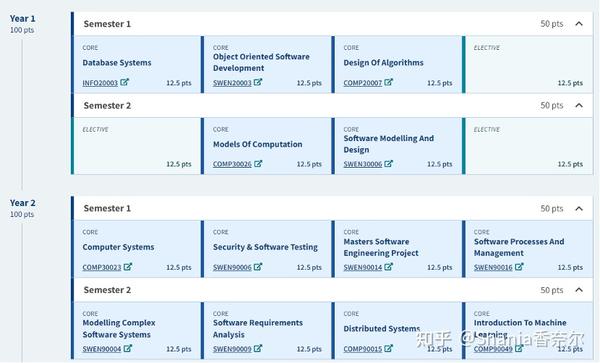The height and width of the screenshot is (363, 600).
Task: Collapse Year 1 Semester 2 chevron
Action: 579,105
